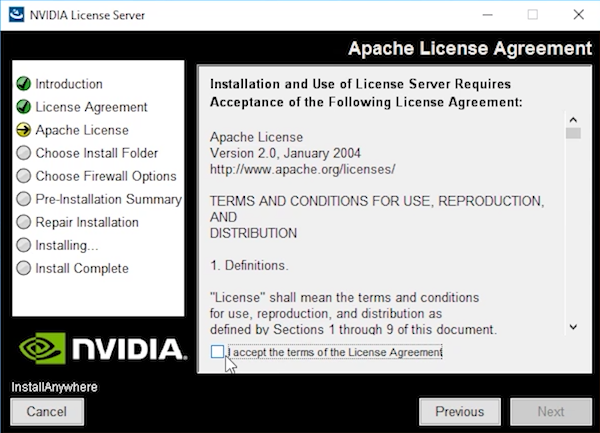Click the http://www.apache.org/licenses/ URL text
This screenshot has width=600, height=433.
pyautogui.click(x=302, y=169)
